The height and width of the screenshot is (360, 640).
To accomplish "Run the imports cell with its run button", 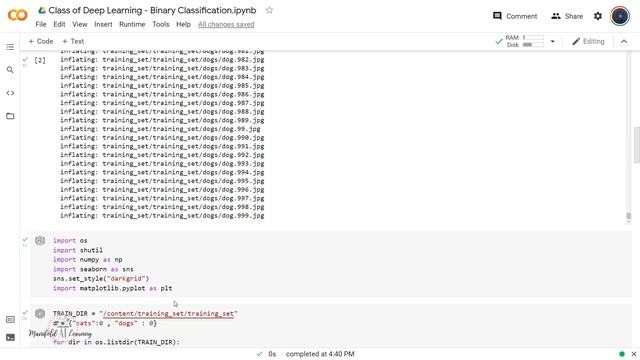I will 40,240.
